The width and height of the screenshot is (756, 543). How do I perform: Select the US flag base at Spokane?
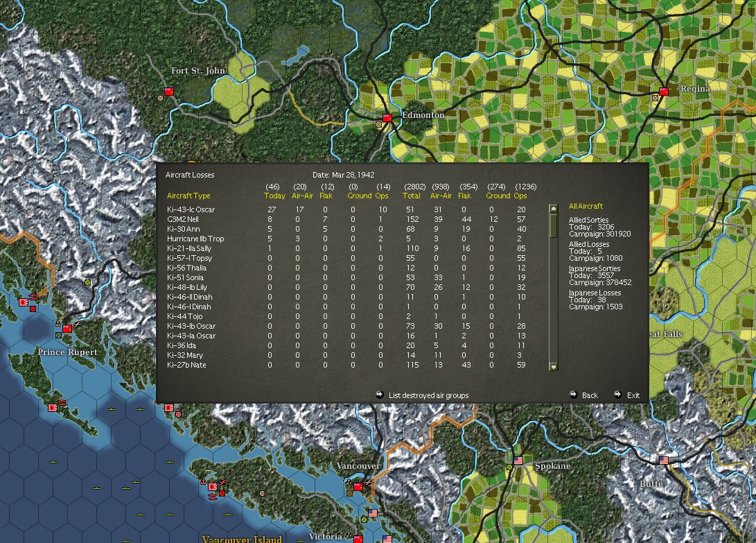point(518,460)
